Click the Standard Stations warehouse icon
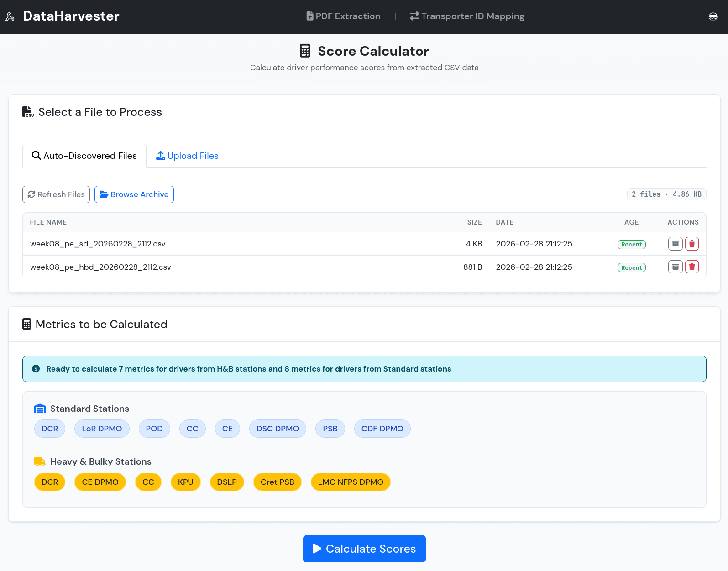Image resolution: width=728 pixels, height=571 pixels. point(40,409)
